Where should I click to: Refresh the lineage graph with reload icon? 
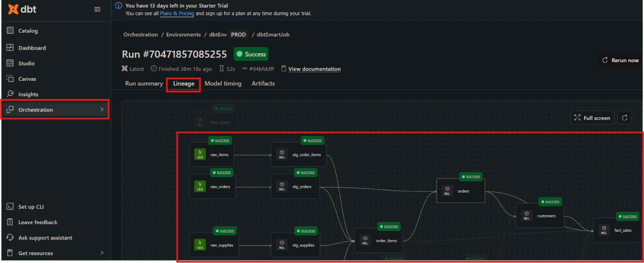(x=625, y=118)
